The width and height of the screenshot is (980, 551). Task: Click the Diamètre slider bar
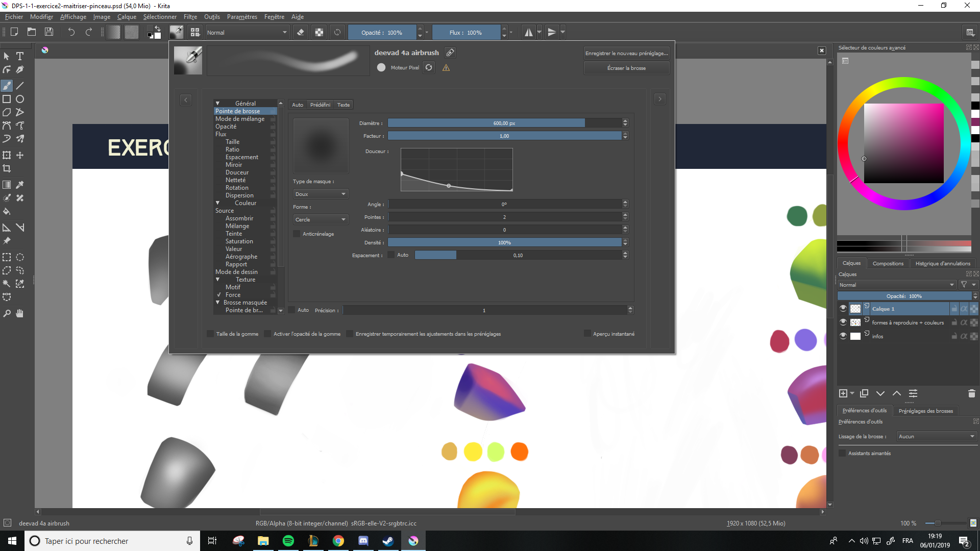click(x=504, y=123)
